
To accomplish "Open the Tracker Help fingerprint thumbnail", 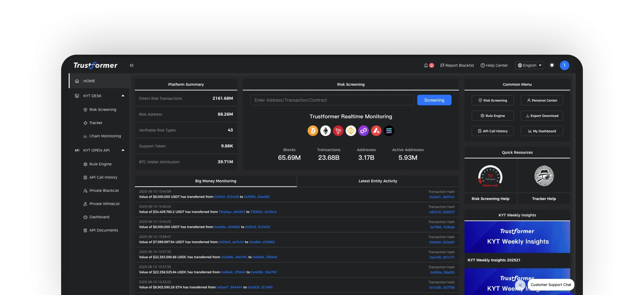I will click(x=544, y=176).
